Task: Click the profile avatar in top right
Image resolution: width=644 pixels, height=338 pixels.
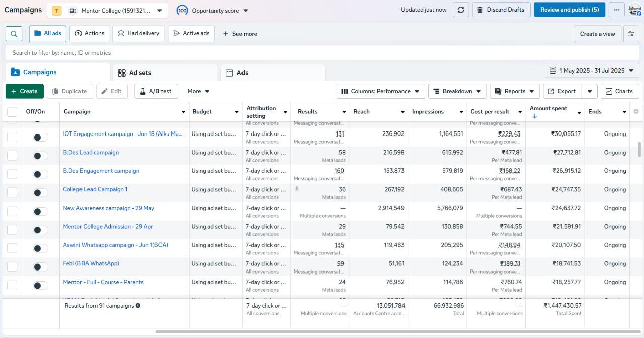Action: pos(635,10)
